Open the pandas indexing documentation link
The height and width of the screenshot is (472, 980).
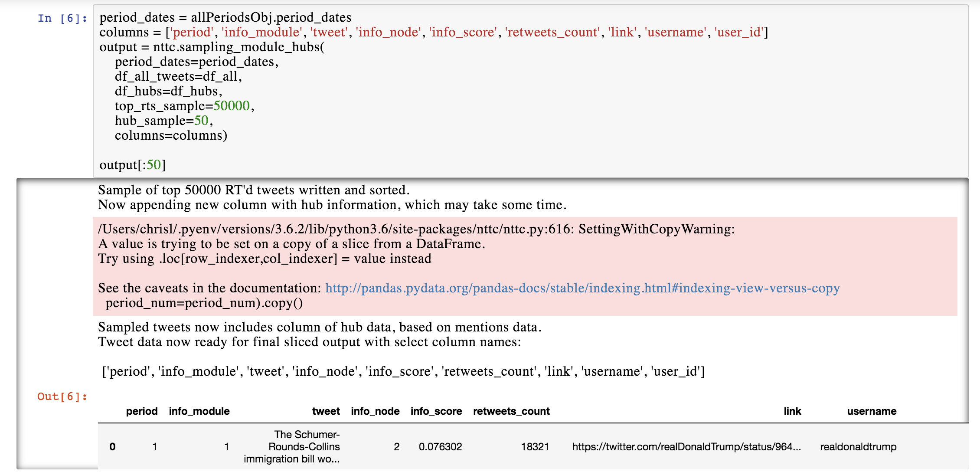point(582,288)
